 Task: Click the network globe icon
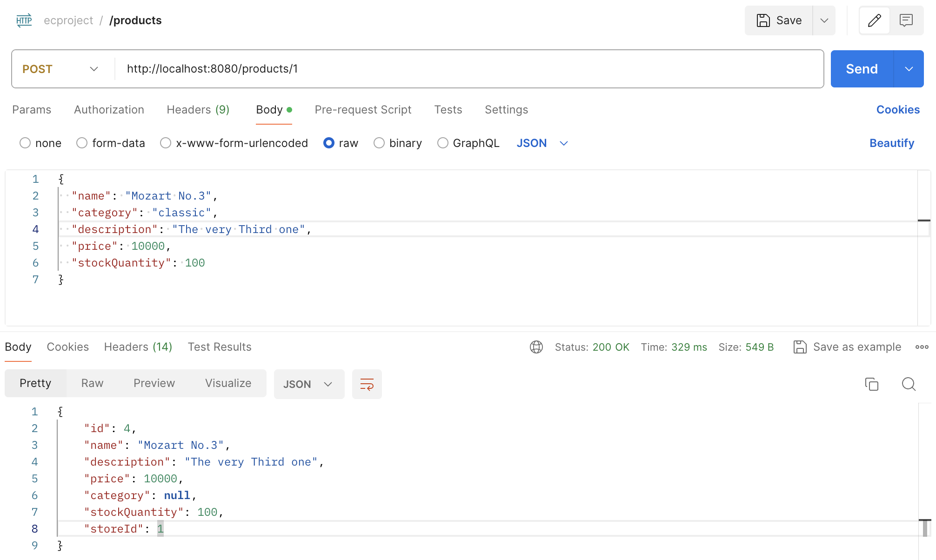[x=536, y=347]
